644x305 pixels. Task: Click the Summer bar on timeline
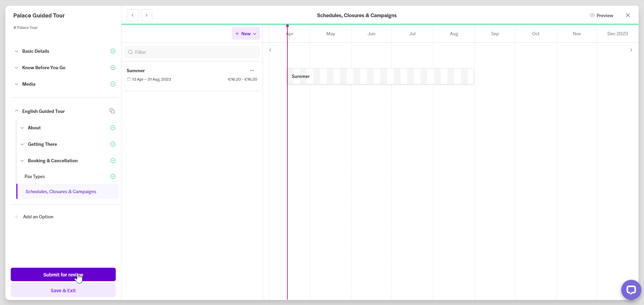(380, 76)
